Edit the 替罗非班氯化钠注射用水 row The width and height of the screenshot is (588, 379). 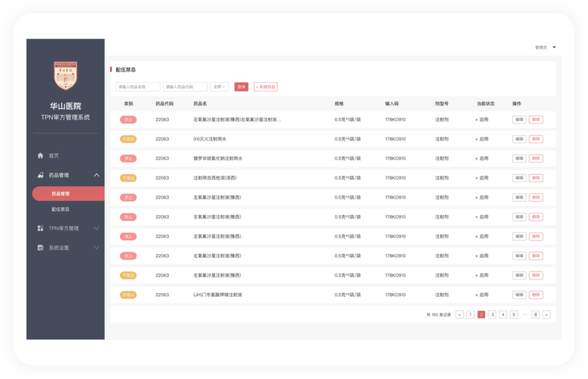point(519,158)
